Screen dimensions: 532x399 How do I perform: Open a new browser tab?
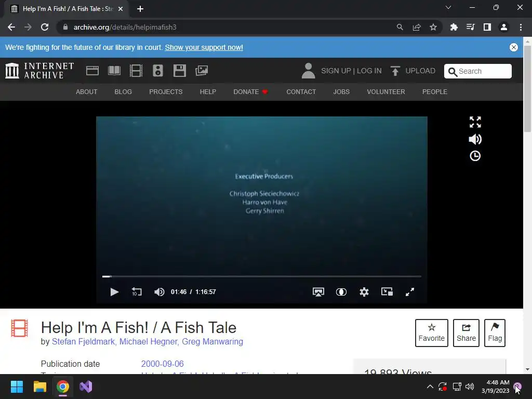pos(140,9)
